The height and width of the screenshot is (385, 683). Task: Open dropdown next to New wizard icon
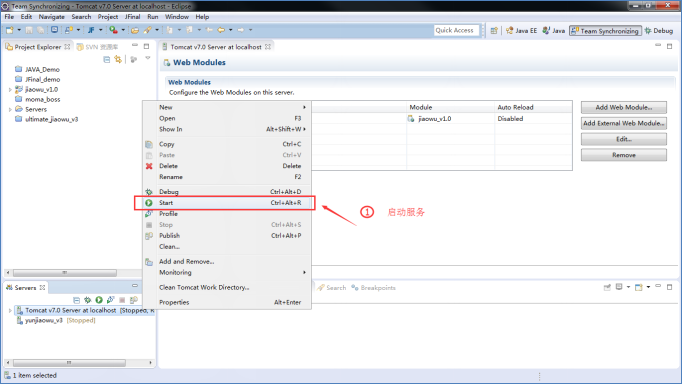[x=19, y=30]
